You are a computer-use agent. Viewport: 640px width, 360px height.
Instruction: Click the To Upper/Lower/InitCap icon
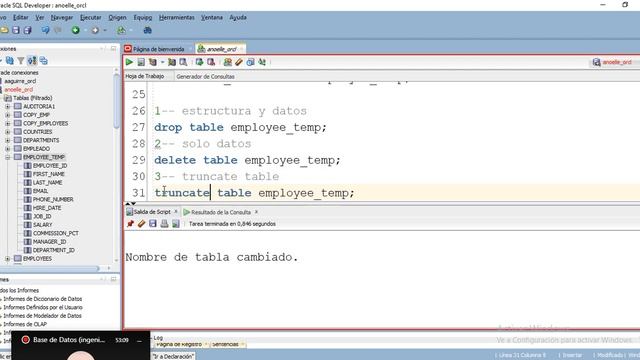click(262, 62)
